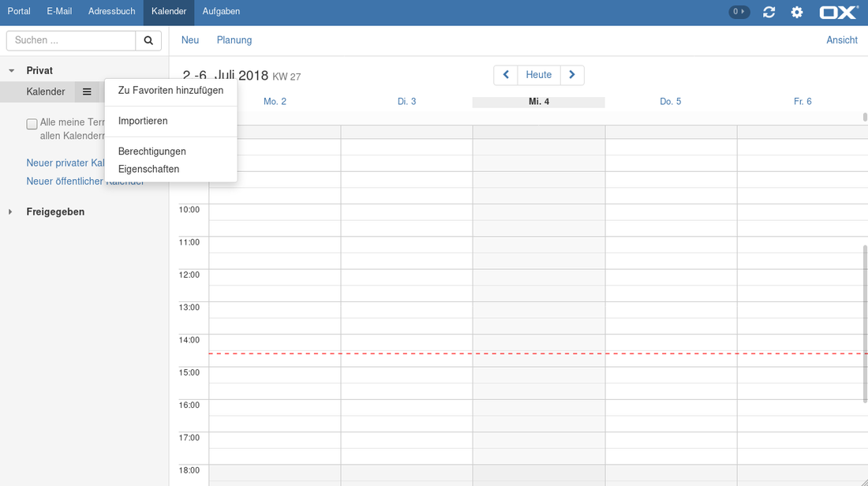Go to next week with right arrow

[572, 75]
